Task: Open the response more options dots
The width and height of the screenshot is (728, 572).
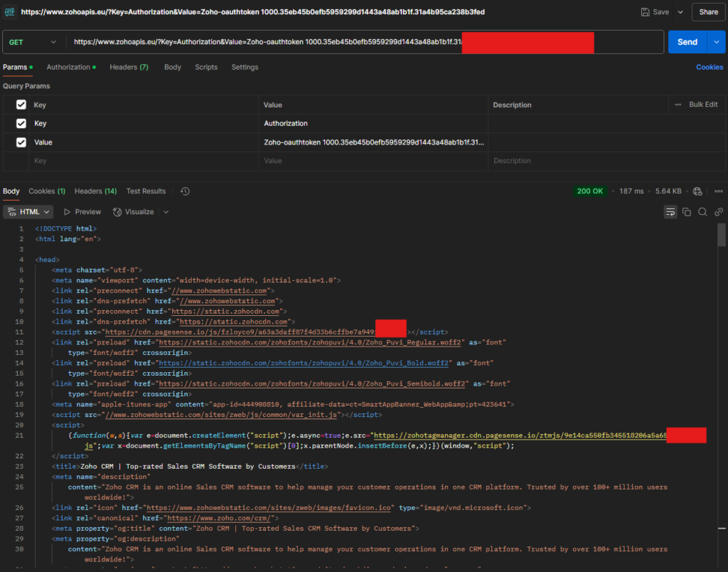Action: (x=719, y=191)
